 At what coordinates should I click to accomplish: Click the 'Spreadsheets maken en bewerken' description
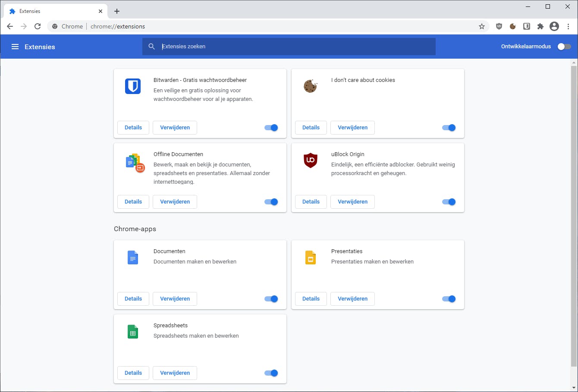[x=196, y=336]
